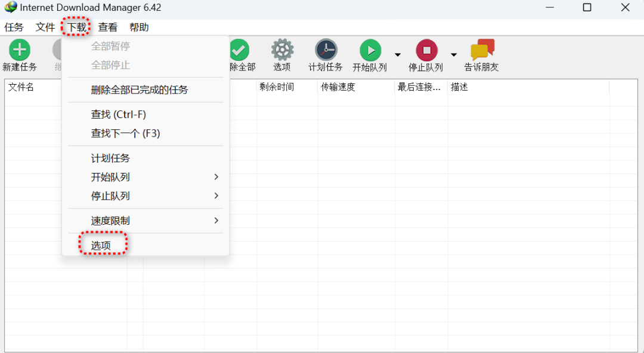This screenshot has height=353, width=644.
Task: Open Options (选项) gear icon in toolbar
Action: click(282, 49)
